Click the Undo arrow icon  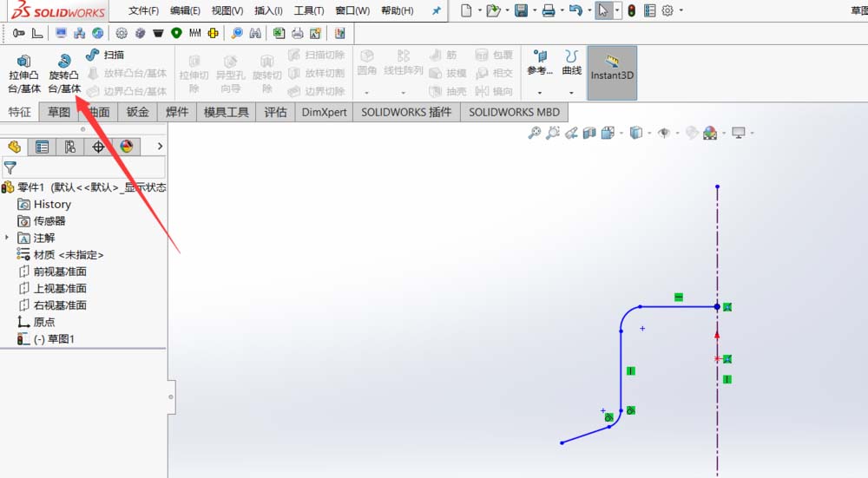[x=575, y=10]
